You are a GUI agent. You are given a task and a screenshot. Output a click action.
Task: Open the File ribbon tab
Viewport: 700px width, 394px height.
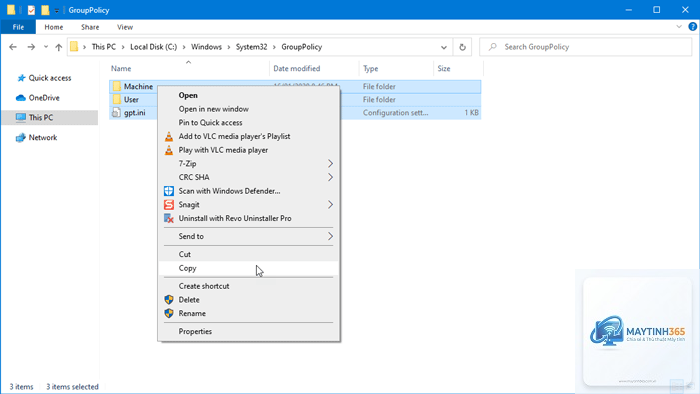18,27
